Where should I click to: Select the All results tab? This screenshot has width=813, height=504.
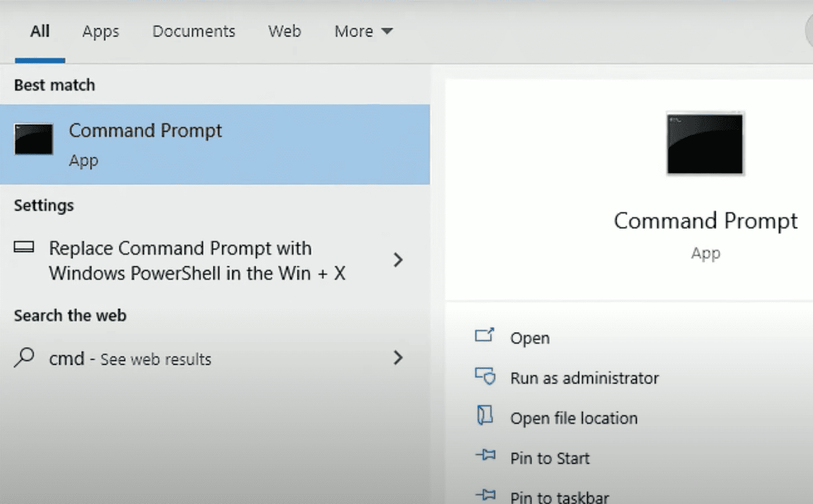pyautogui.click(x=40, y=32)
